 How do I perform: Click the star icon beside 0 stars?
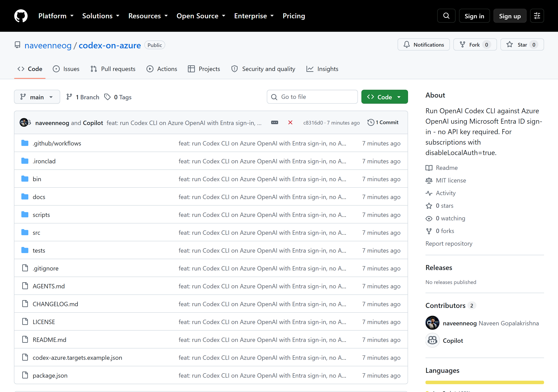[x=429, y=206]
